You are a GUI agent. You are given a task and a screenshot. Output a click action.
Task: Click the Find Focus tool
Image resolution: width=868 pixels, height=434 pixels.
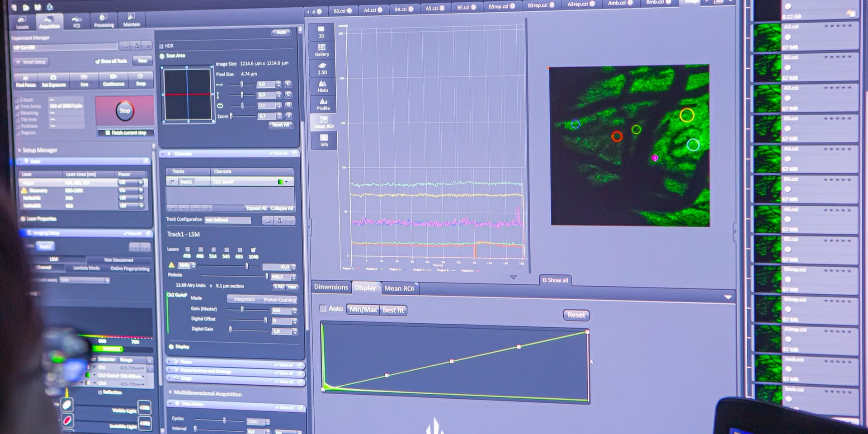tap(26, 81)
